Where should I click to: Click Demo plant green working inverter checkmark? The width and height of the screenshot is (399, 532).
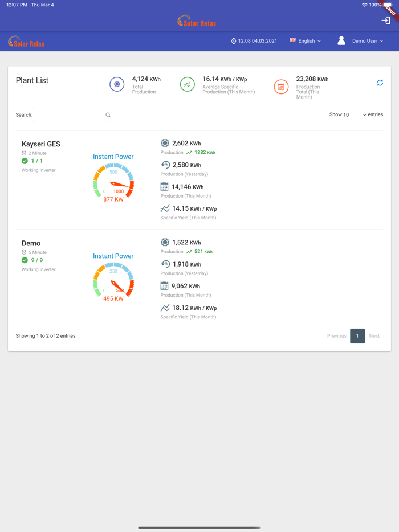pos(25,260)
